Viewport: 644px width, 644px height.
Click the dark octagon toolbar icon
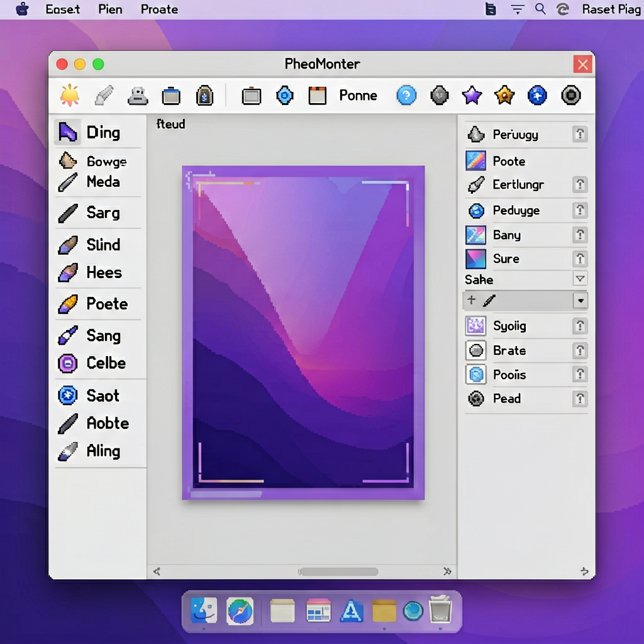click(571, 96)
